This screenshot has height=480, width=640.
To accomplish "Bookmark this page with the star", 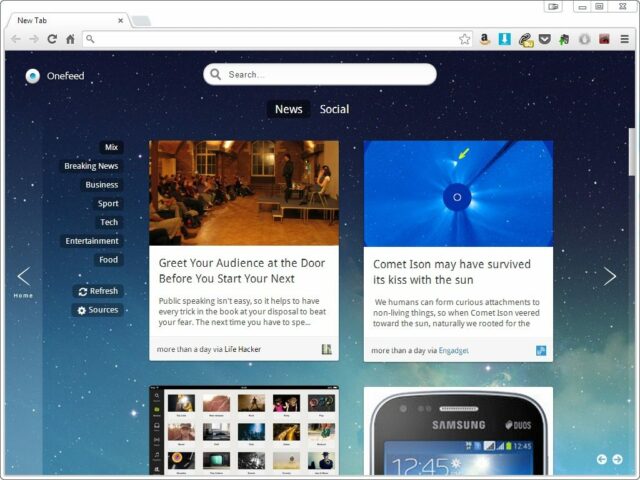I will 465,39.
